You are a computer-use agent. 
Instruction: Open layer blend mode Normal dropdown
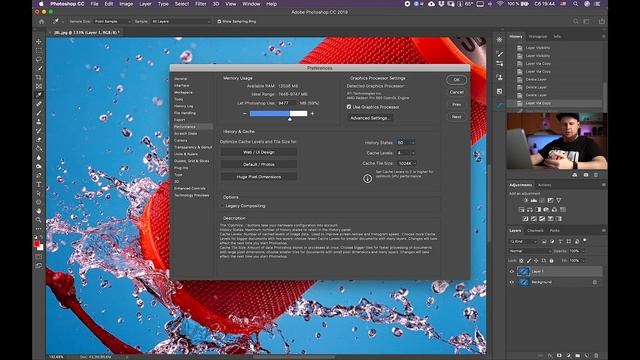click(x=530, y=251)
